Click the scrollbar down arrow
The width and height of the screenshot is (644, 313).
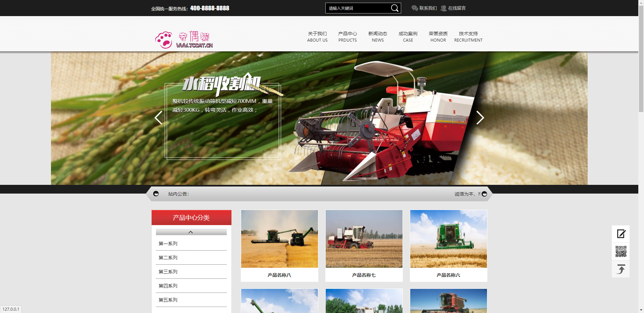click(x=641, y=310)
